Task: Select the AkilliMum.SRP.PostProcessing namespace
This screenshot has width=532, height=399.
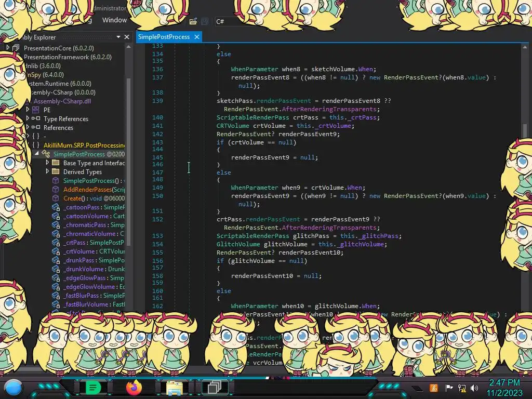Action: tap(84, 145)
